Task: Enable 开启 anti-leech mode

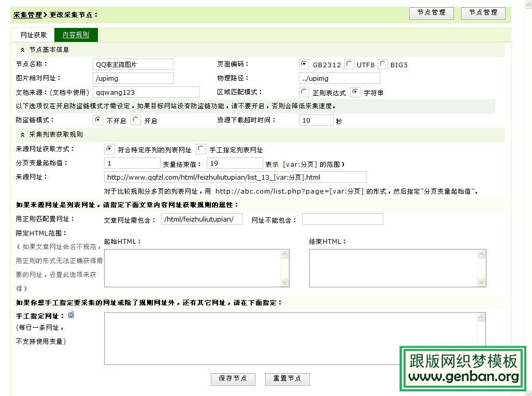Action: pyautogui.click(x=135, y=120)
